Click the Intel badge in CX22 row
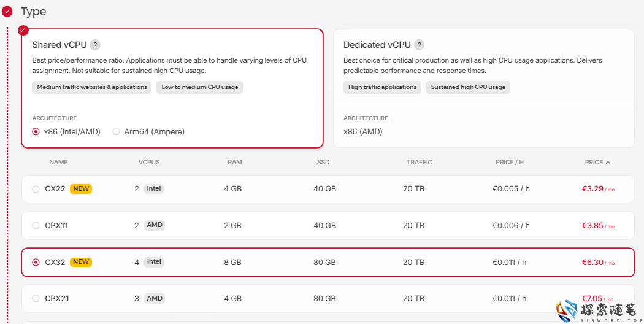644x324 pixels. 154,189
